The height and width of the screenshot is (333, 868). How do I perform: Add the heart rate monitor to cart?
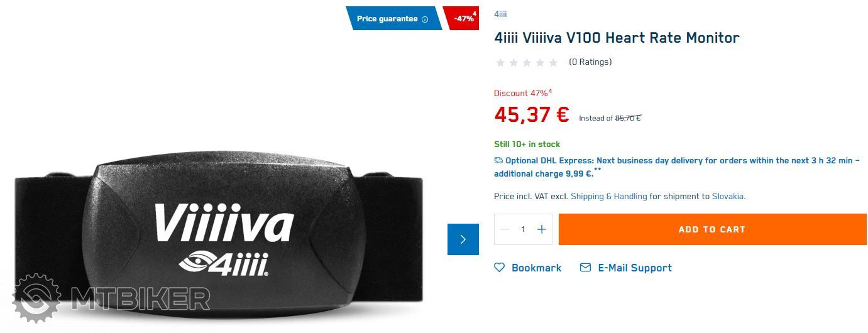pos(712,229)
